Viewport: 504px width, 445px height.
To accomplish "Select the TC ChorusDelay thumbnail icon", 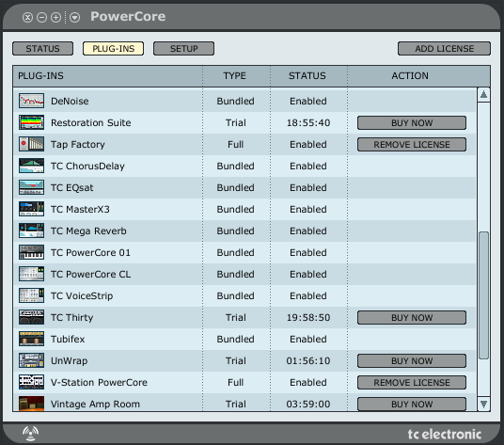I will point(31,166).
